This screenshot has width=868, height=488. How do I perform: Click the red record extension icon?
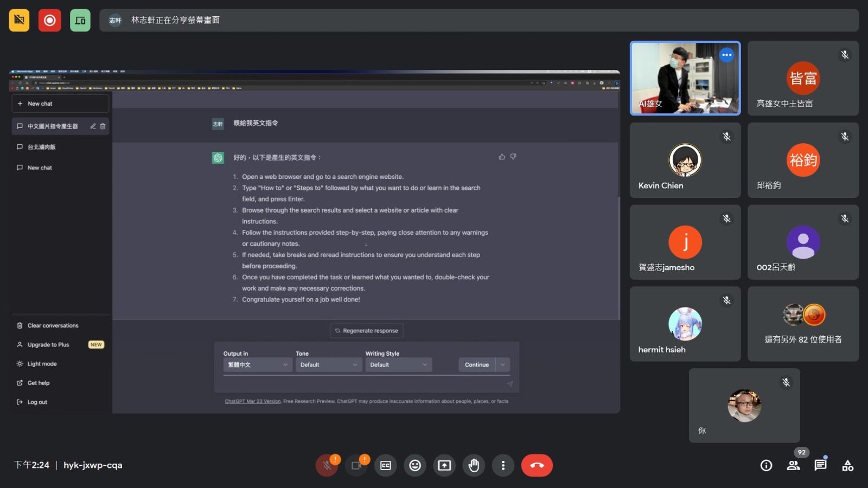[49, 21]
